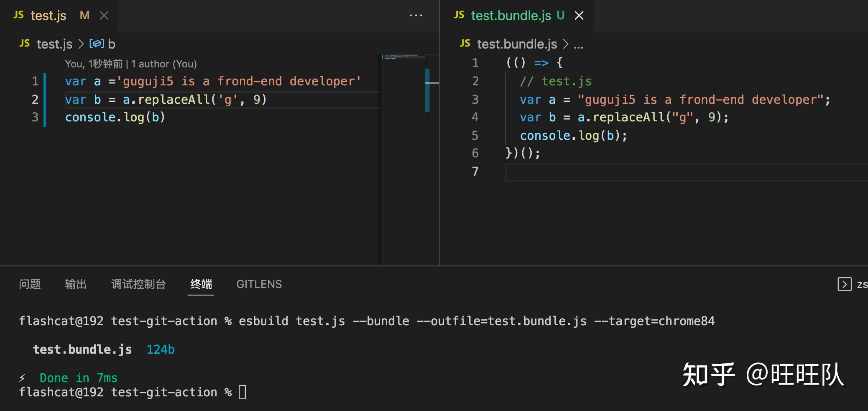
Task: Expand the test.js breadcrumb chevron
Action: click(81, 44)
